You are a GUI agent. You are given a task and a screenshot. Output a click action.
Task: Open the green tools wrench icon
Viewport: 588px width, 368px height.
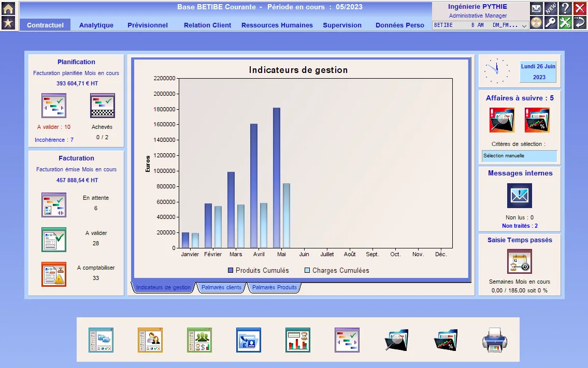tap(565, 22)
